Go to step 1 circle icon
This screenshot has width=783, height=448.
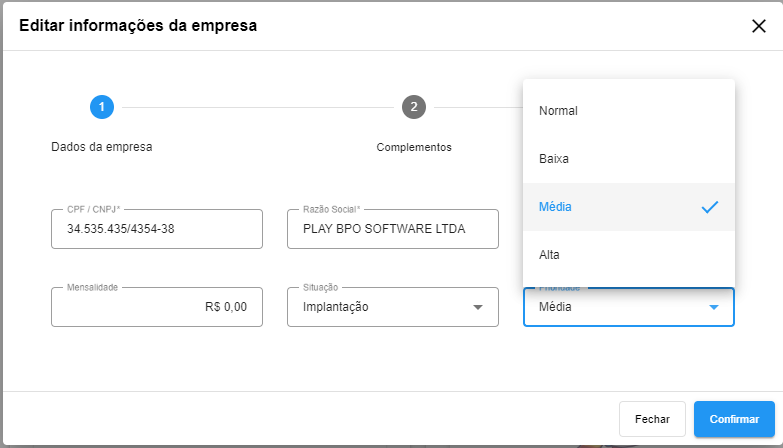[x=102, y=107]
